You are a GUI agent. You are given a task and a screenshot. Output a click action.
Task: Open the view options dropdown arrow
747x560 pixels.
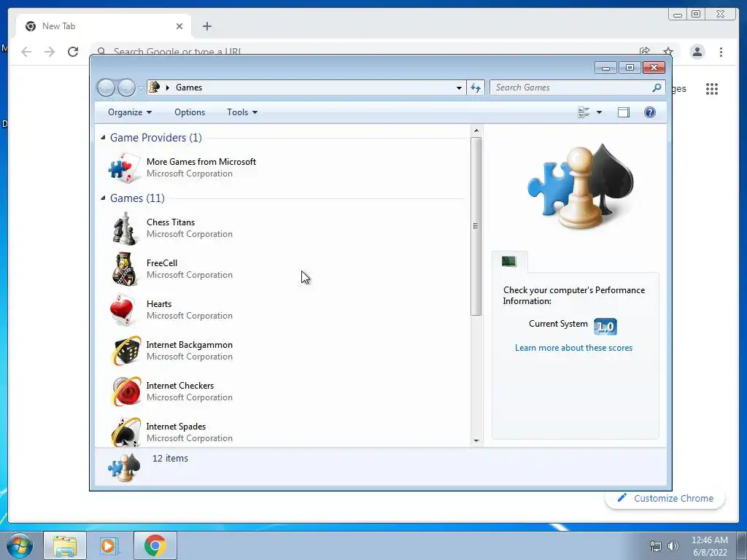(x=600, y=112)
